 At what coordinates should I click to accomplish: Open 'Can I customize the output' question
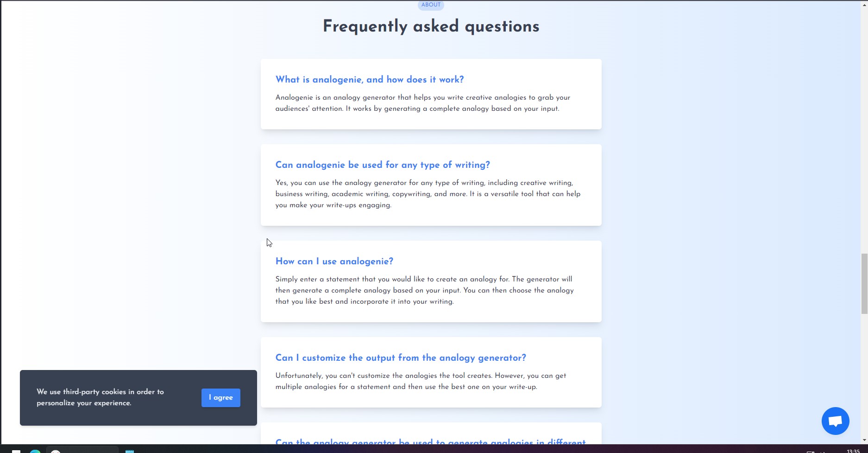pyautogui.click(x=401, y=357)
